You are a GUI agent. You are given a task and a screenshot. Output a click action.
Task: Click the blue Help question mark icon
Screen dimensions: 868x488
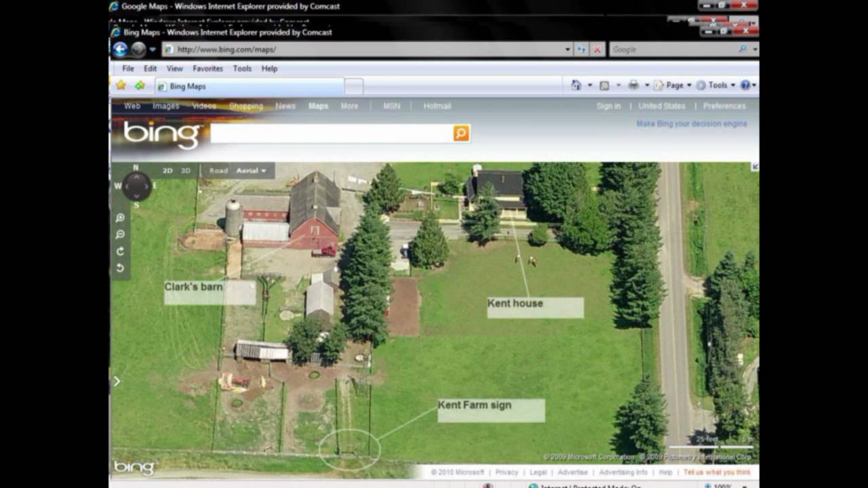tap(745, 85)
